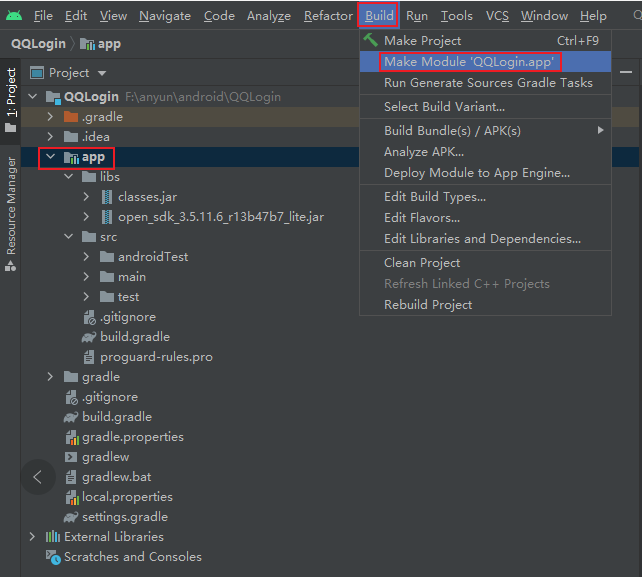Click app in the breadcrumb bar

(x=109, y=44)
